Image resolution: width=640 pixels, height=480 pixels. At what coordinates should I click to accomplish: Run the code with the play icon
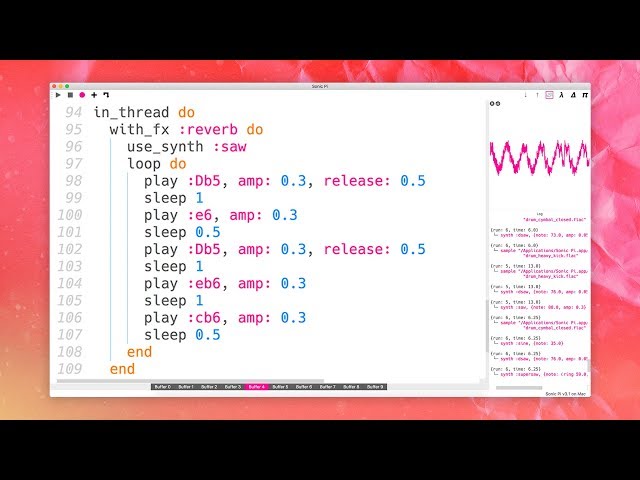coord(58,95)
